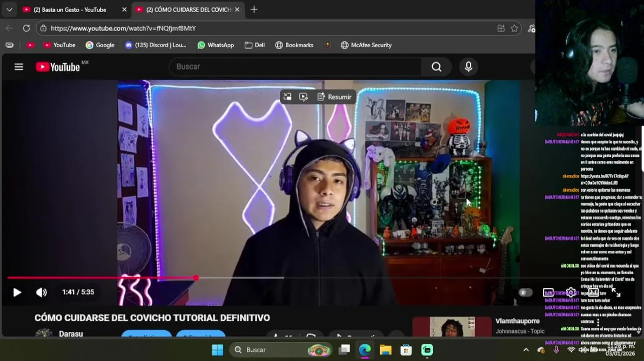Open Microsoft Edge from the taskbar
The image size is (644, 361).
tap(365, 350)
